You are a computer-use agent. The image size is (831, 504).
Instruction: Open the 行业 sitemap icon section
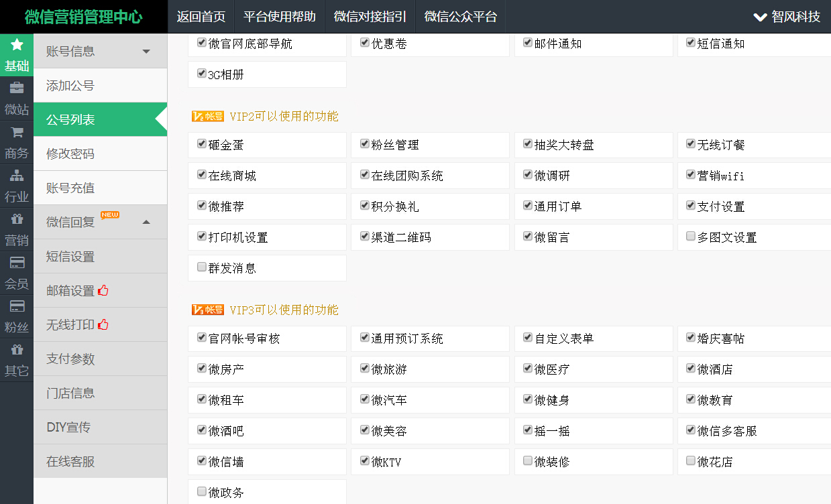point(17,176)
